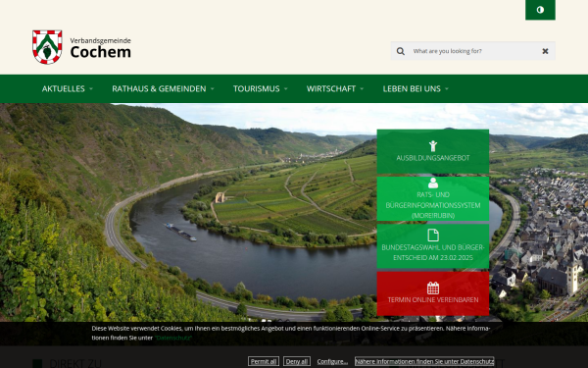Expand the Aktuelles dropdown arrow
588x368 pixels.
click(91, 88)
